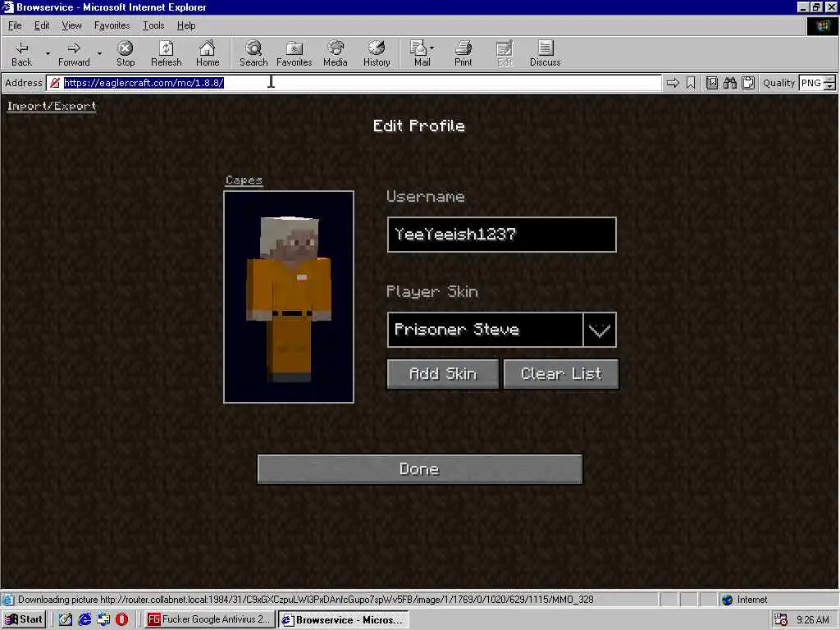
Task: Click the Go arrow next to the address bar
Action: pos(673,83)
